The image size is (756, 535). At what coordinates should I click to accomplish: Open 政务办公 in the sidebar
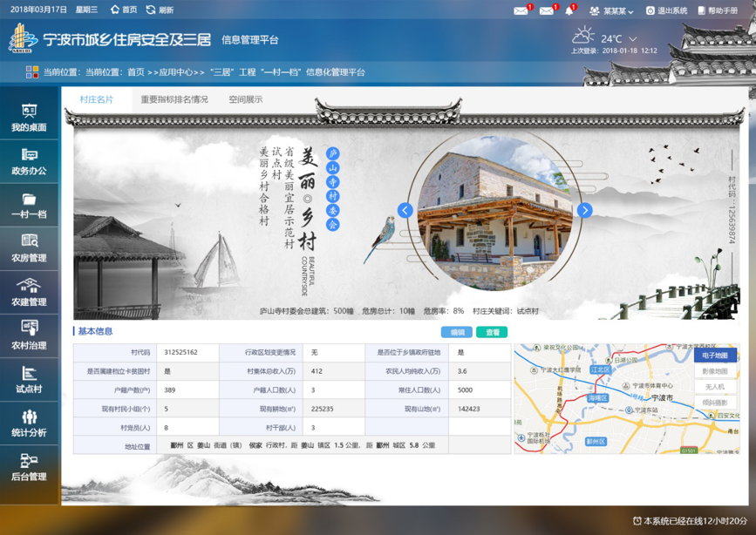coord(29,161)
